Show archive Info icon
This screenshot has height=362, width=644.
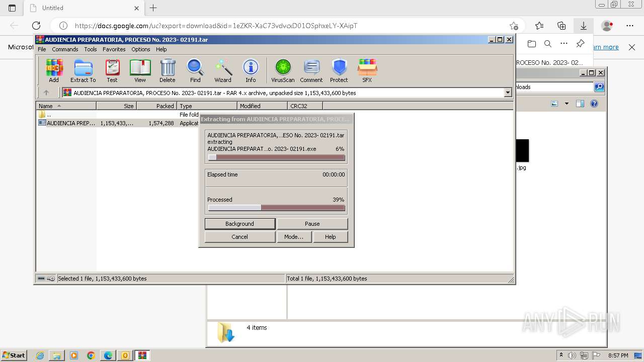[x=251, y=70]
